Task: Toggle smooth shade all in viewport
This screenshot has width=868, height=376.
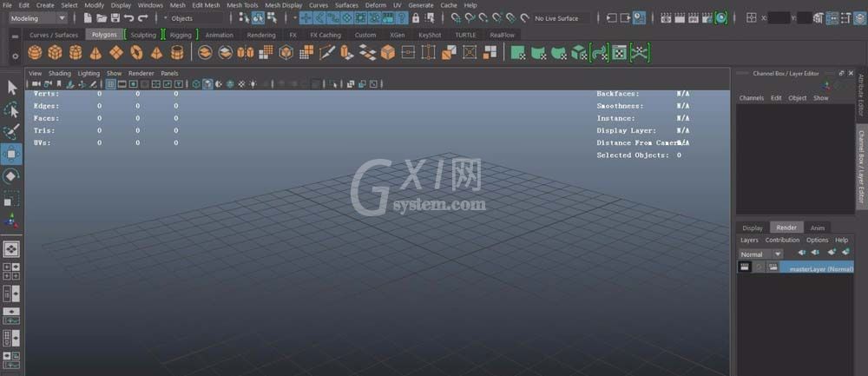Action: [x=207, y=84]
